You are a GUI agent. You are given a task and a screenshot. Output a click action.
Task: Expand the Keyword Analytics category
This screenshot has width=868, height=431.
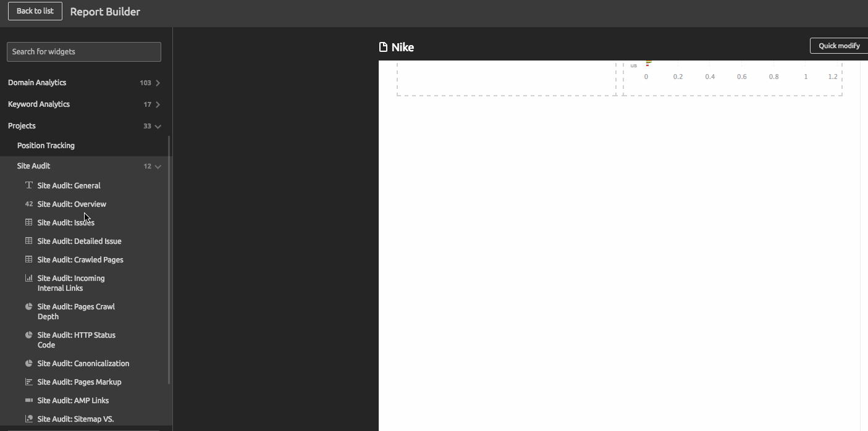[158, 104]
